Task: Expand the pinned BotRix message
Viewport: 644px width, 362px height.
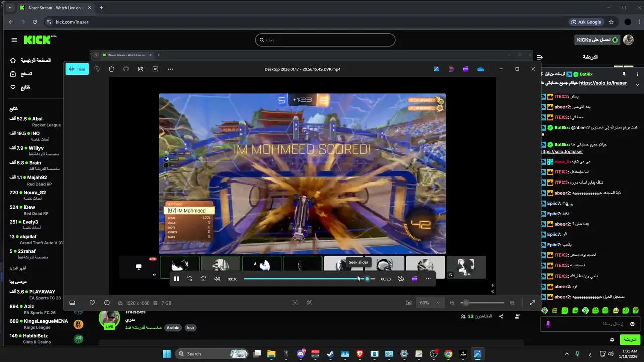Action: pyautogui.click(x=637, y=85)
